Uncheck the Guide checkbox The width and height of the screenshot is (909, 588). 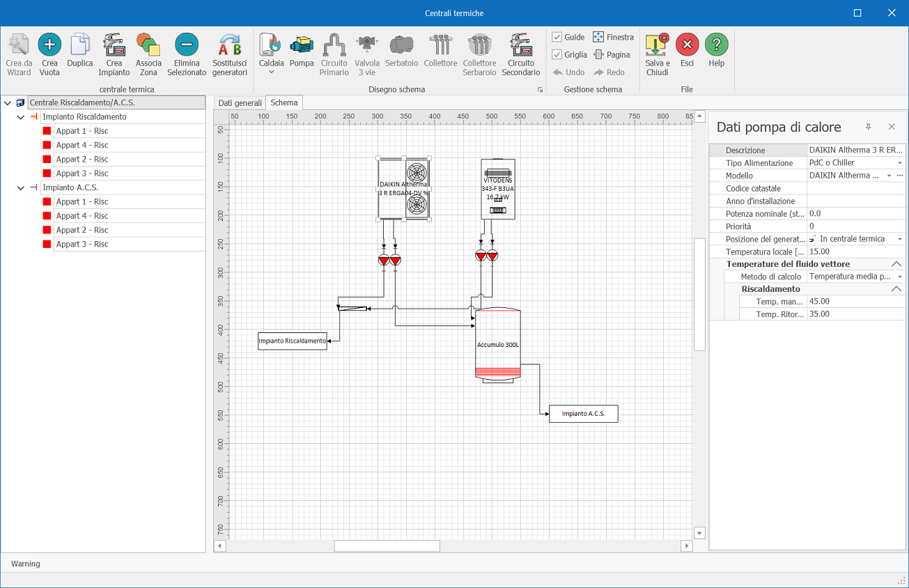pos(557,37)
